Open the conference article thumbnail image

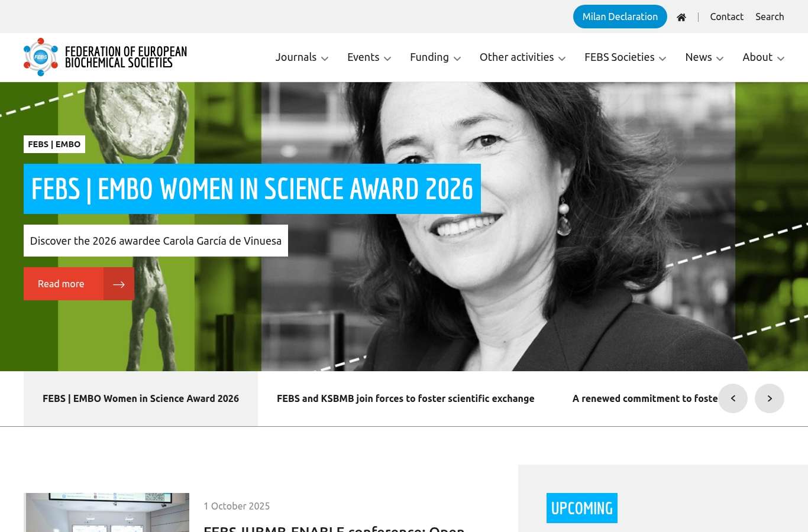pyautogui.click(x=106, y=512)
